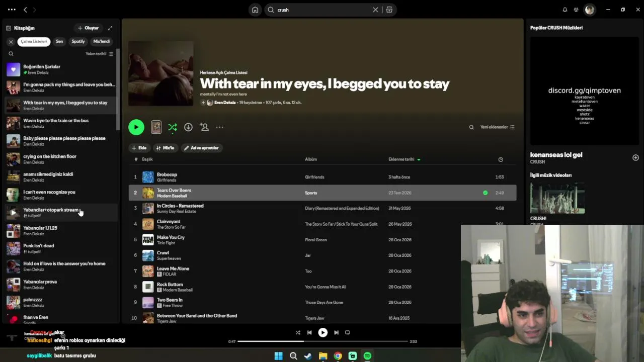Open the Yeni eklenenler view dropdown
Screen dimensions: 644x362
tap(497, 127)
